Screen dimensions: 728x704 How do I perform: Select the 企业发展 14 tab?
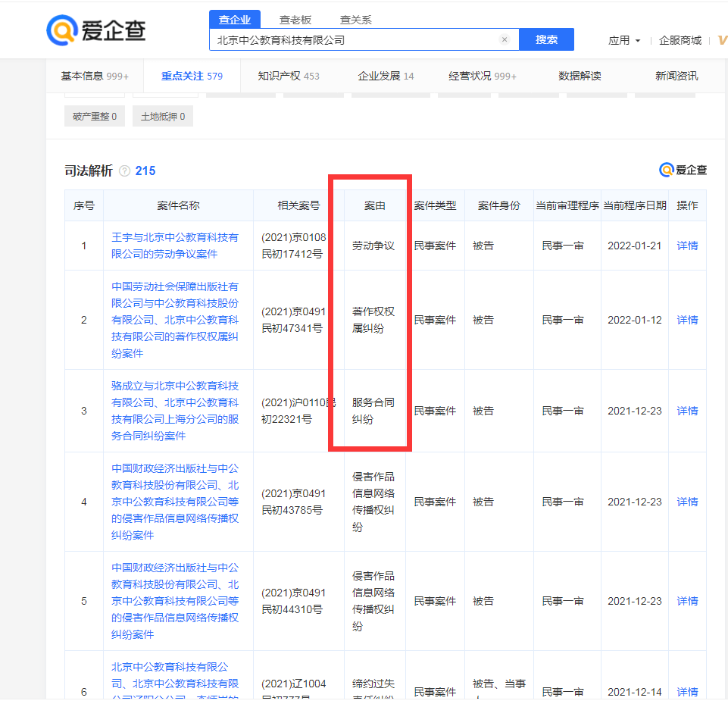[x=386, y=76]
